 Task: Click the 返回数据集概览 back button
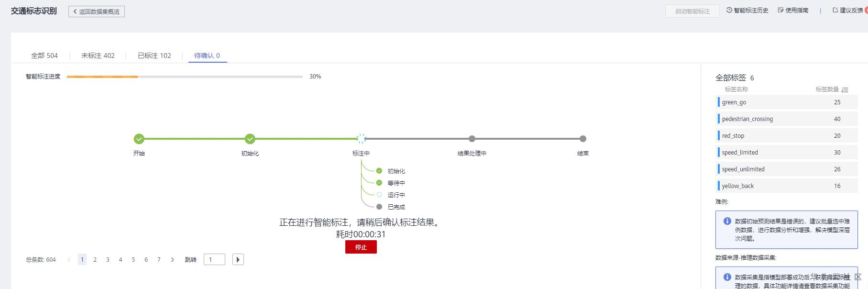point(97,11)
